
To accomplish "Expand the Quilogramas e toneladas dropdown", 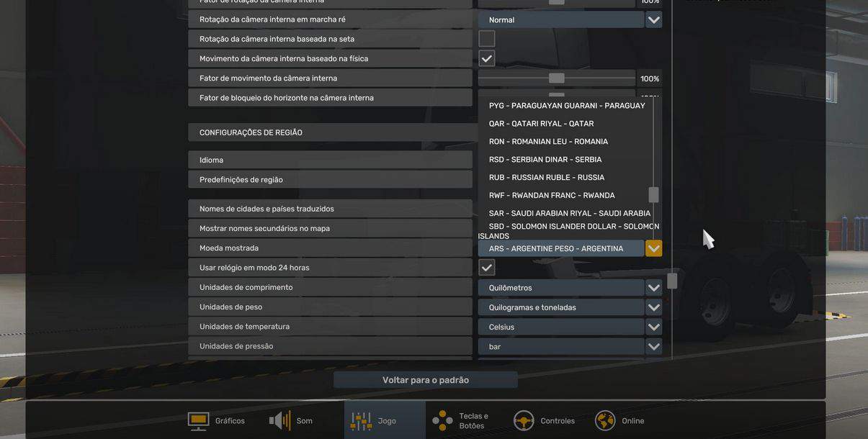I will [653, 307].
